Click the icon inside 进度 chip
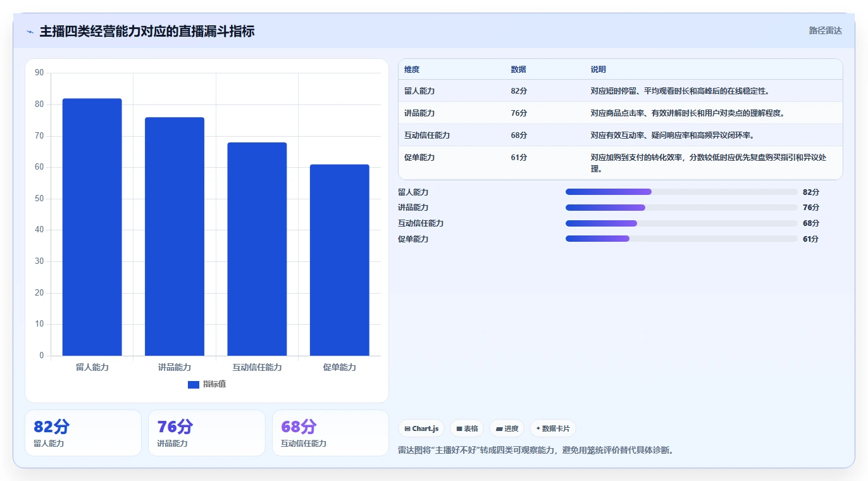This screenshot has width=868, height=481. tap(499, 428)
